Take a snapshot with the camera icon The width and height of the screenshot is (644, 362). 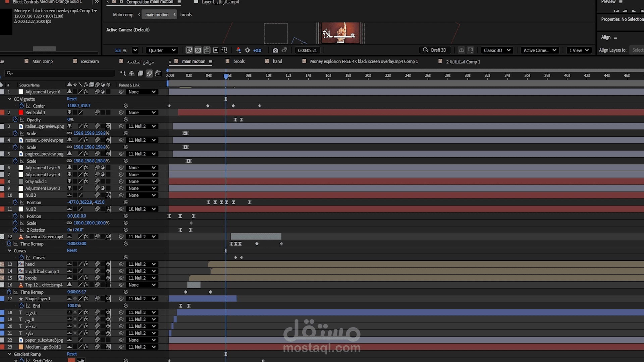275,50
